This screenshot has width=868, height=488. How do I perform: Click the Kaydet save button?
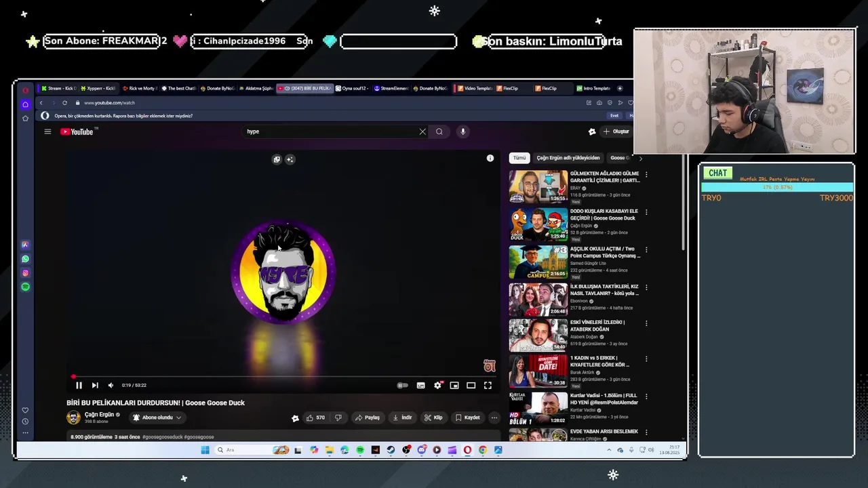coord(468,418)
